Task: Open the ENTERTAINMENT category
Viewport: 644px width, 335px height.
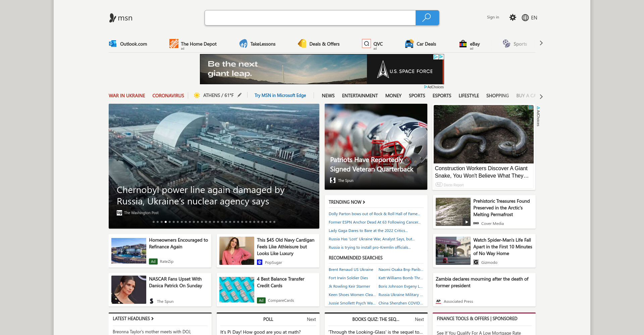Action: pos(360,96)
